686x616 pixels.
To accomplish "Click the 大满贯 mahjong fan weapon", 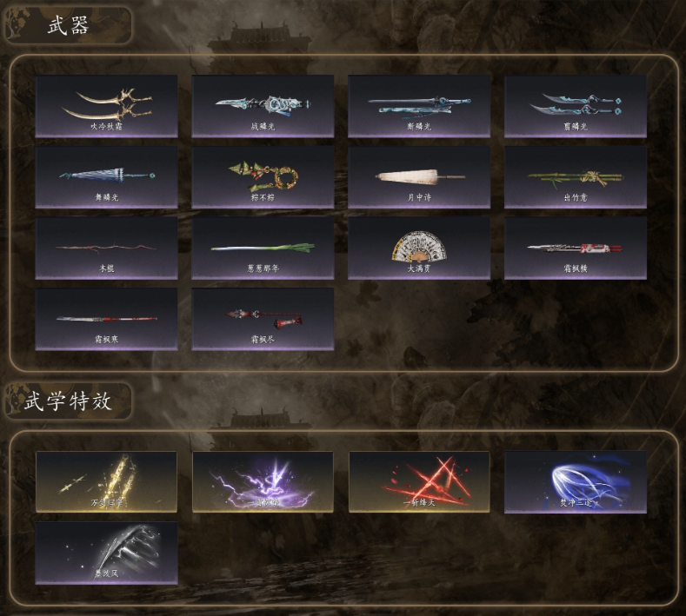I will click(x=419, y=248).
